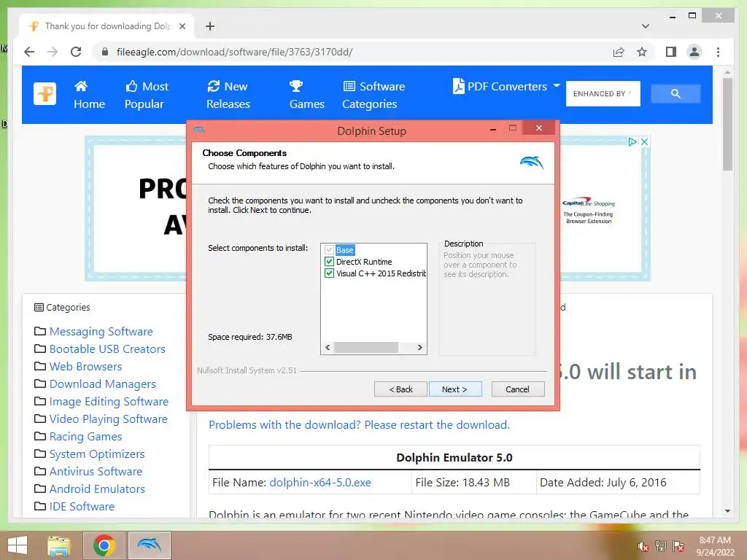Screen dimensions: 747x560
Task: Open the Chrome profile avatar icon
Action: click(x=694, y=52)
